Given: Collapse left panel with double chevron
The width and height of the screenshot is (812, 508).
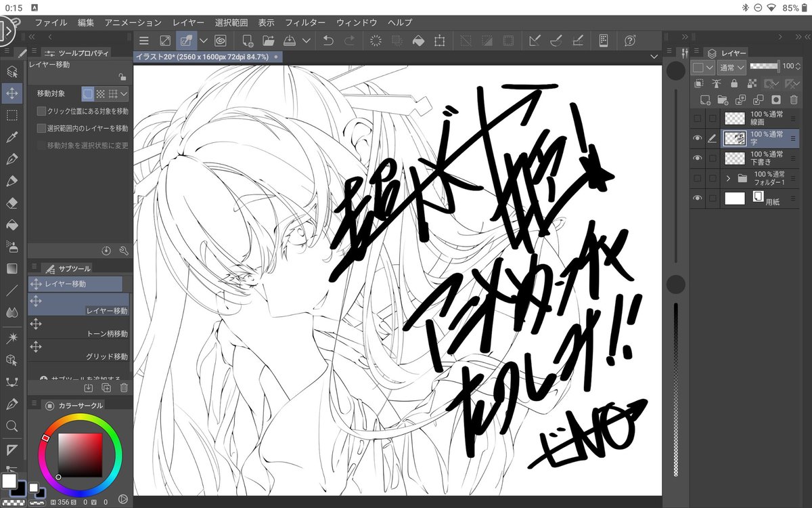Looking at the screenshot, I should coord(32,37).
